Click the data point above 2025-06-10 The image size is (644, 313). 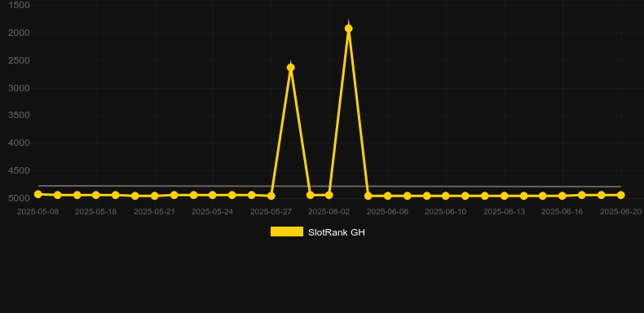coord(446,196)
